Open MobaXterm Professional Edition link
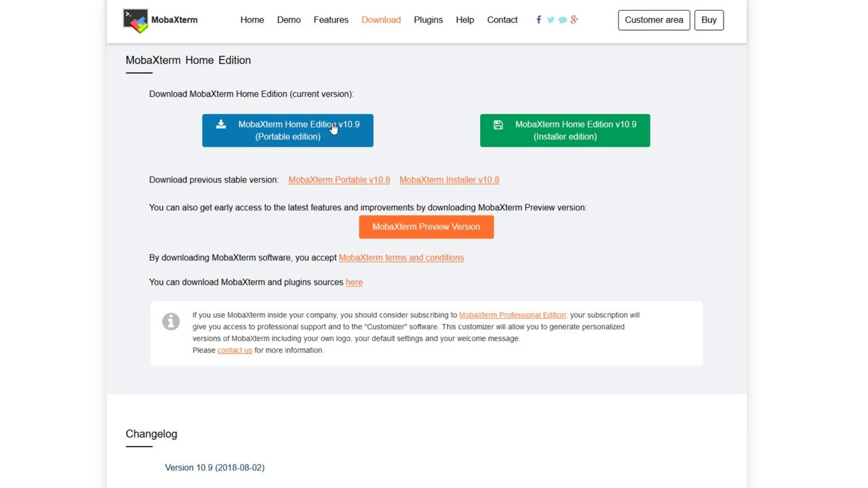Viewport: 868px width, 488px height. coord(513,315)
